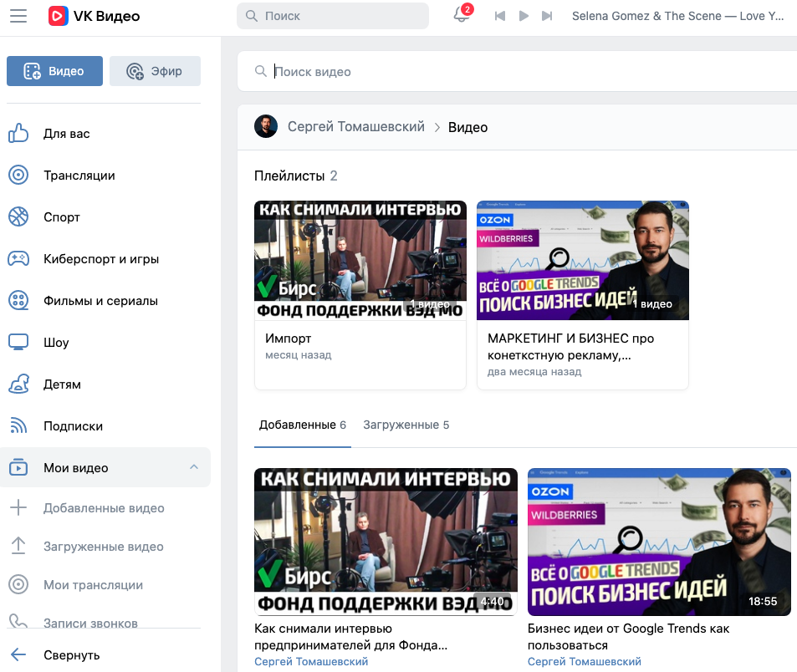Click the Киберспорт gamepad icon
This screenshot has height=672, width=797.
point(18,259)
